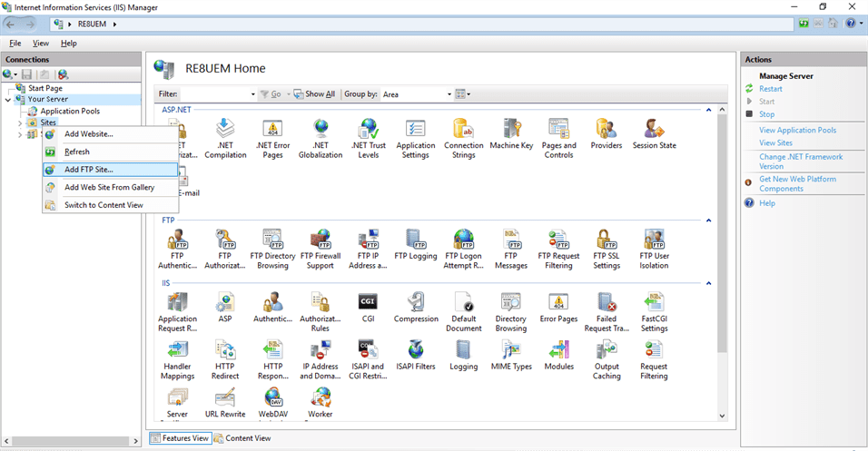This screenshot has height=451, width=868.
Task: Open .NET Globalization feature
Action: point(321,138)
